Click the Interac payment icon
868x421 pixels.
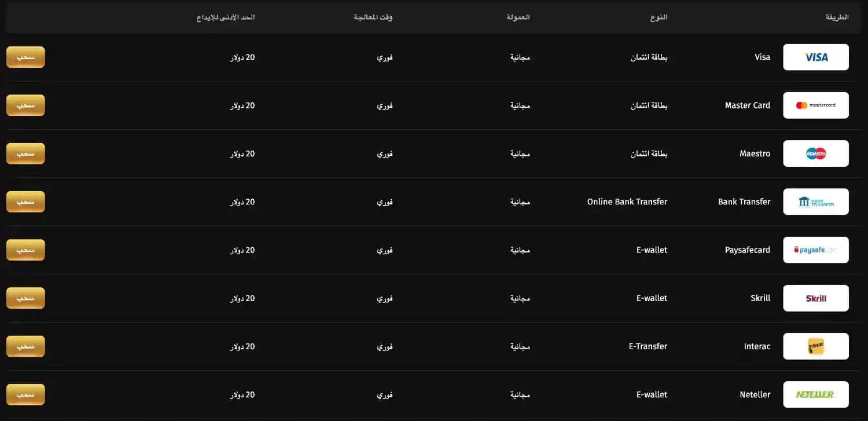[815, 346]
